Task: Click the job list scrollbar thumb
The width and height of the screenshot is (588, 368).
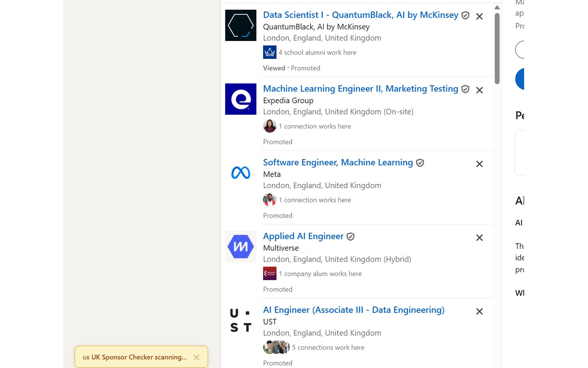Action: click(497, 48)
